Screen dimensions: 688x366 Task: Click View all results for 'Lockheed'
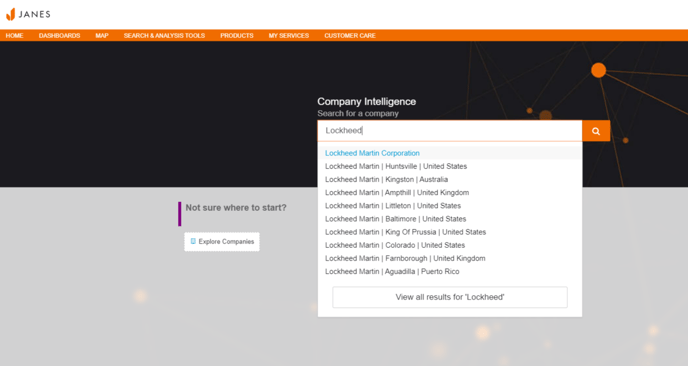[x=450, y=297]
